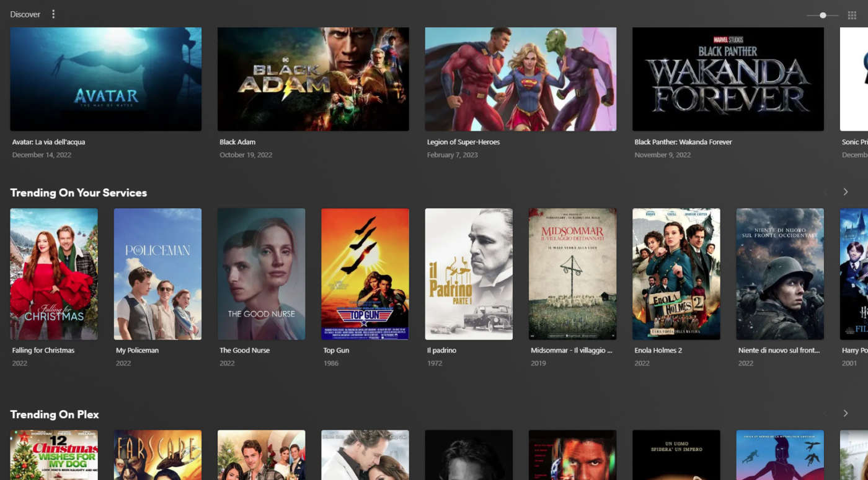
Task: Click the 'Il padrino' title text
Action: tap(441, 350)
